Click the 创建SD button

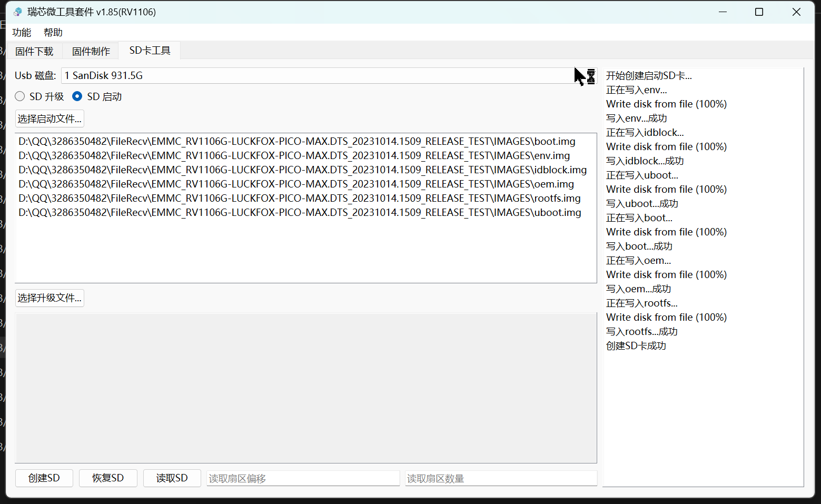coord(44,478)
